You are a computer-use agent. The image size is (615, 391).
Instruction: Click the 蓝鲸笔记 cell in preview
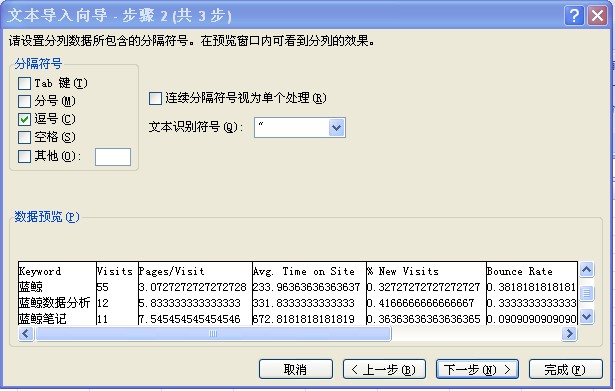[42, 318]
